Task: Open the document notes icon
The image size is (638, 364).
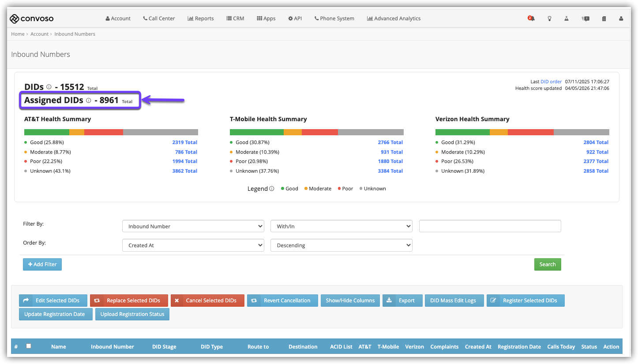Action: pos(604,19)
